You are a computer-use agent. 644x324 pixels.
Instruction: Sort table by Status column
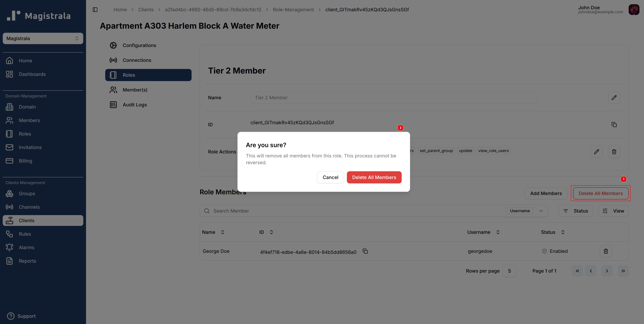pos(563,232)
